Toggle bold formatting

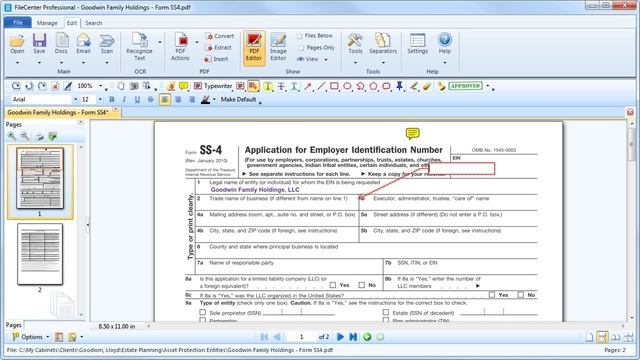(x=112, y=99)
